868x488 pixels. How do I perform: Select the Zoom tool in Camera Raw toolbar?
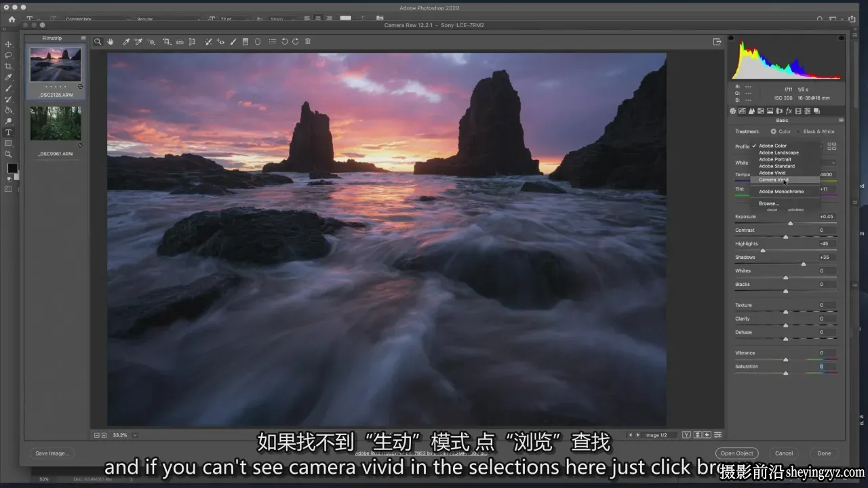click(x=98, y=41)
